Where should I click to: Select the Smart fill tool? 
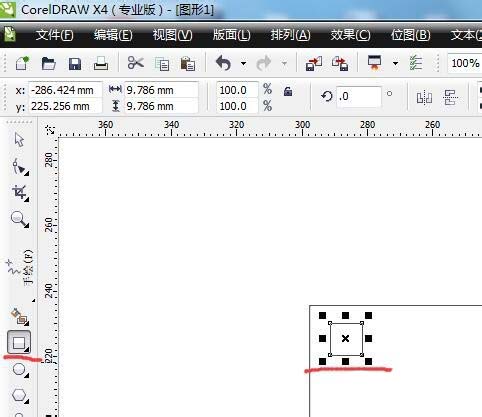click(x=20, y=317)
